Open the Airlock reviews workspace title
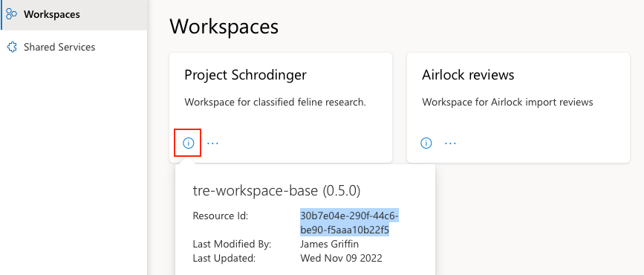 click(x=468, y=75)
